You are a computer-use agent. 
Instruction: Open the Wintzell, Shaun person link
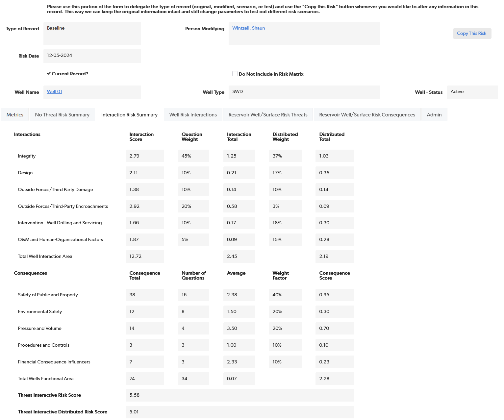point(248,28)
